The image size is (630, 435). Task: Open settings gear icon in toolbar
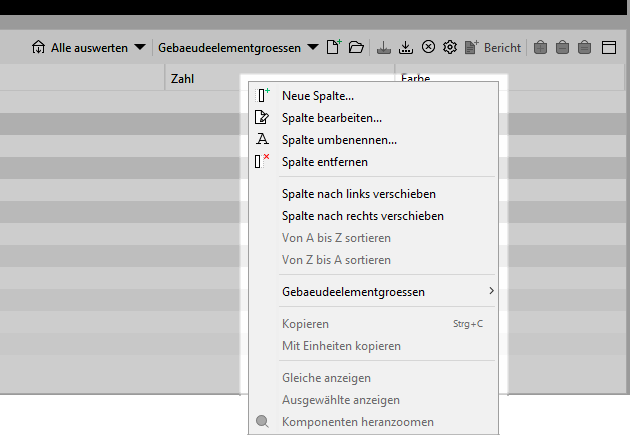pos(450,47)
